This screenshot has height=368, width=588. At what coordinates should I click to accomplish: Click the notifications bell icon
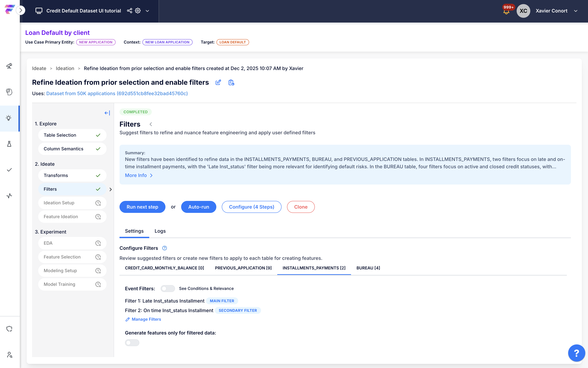[506, 12]
